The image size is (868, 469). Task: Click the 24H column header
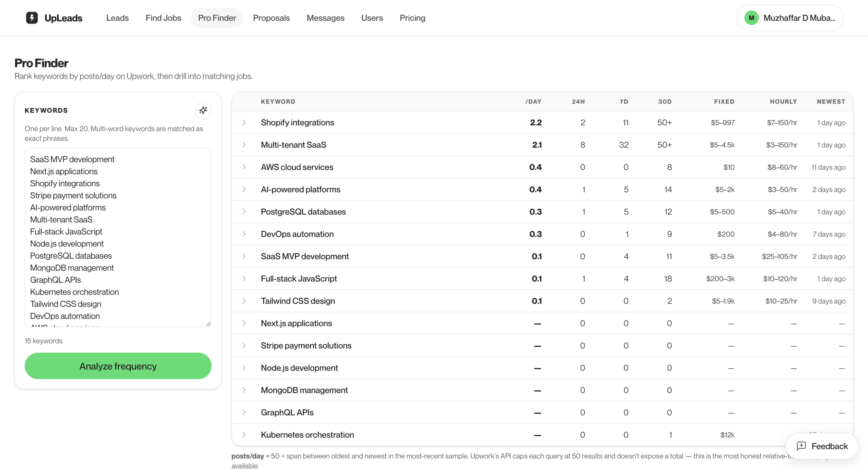pos(578,101)
